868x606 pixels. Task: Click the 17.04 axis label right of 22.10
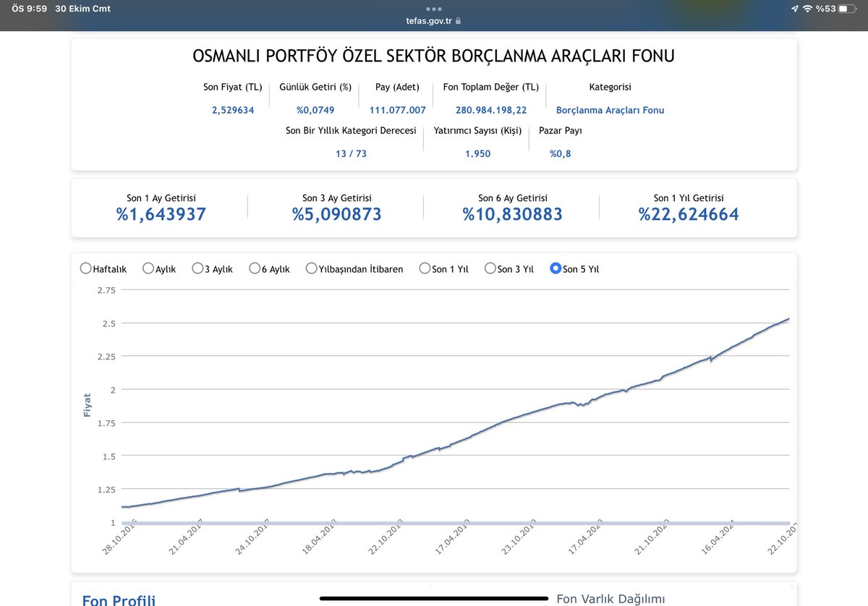[454, 539]
